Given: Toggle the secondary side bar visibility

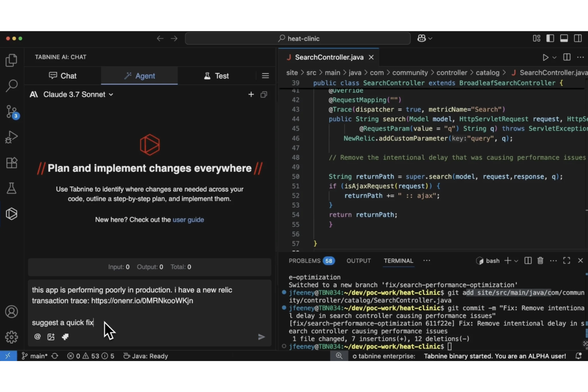Looking at the screenshot, I should [x=578, y=38].
